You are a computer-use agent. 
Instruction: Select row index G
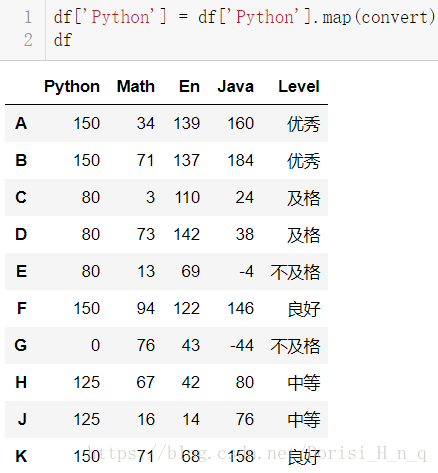point(21,345)
